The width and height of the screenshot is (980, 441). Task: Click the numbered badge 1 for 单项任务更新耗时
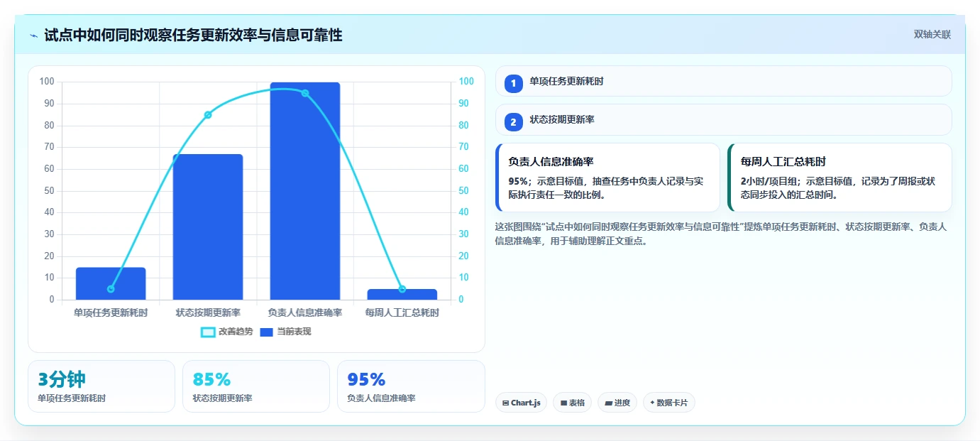pyautogui.click(x=514, y=83)
